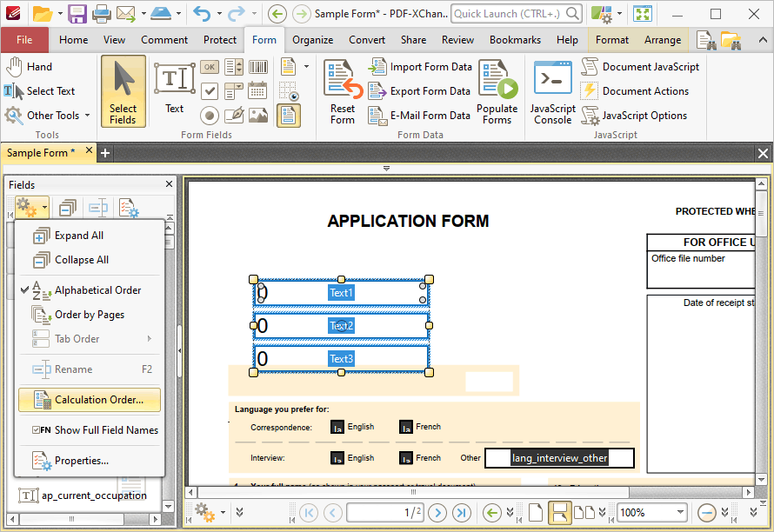Click the page number input field
This screenshot has height=532, width=774.
pyautogui.click(x=385, y=513)
